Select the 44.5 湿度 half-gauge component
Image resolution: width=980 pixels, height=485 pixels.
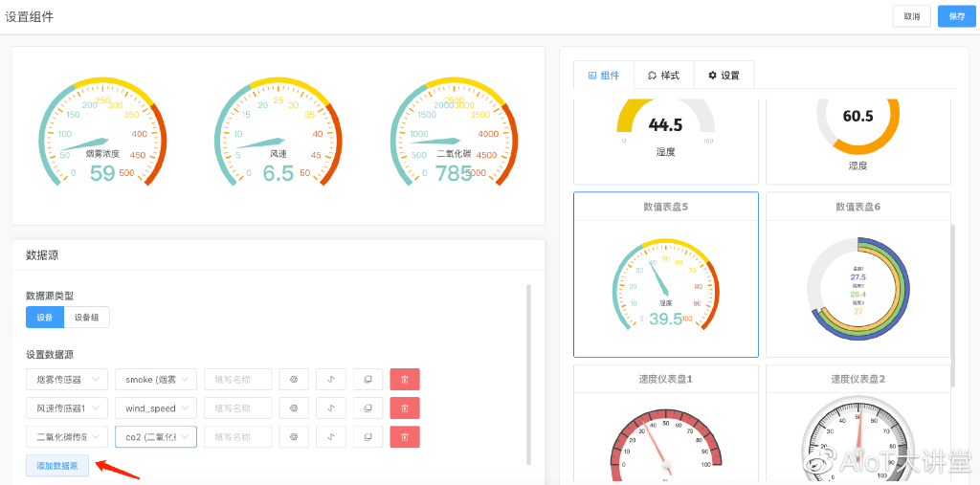click(x=666, y=141)
